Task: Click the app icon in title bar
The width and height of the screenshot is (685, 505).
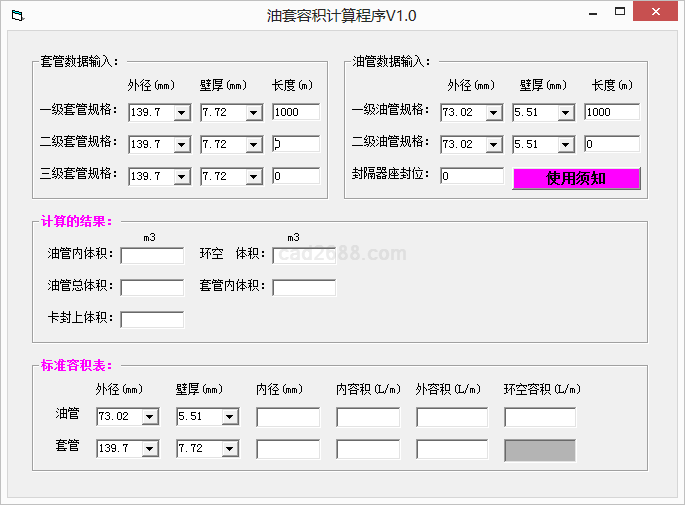Action: tap(16, 16)
